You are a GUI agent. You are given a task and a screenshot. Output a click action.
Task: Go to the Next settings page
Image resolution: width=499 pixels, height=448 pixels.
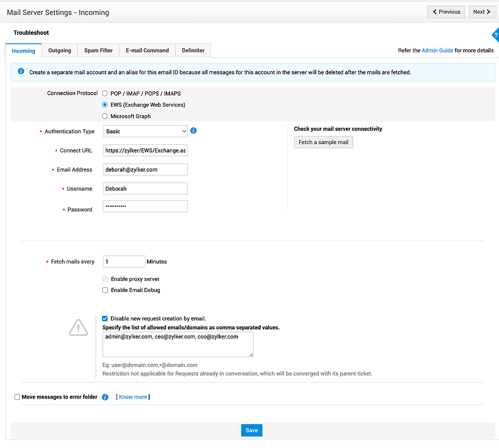pos(482,12)
